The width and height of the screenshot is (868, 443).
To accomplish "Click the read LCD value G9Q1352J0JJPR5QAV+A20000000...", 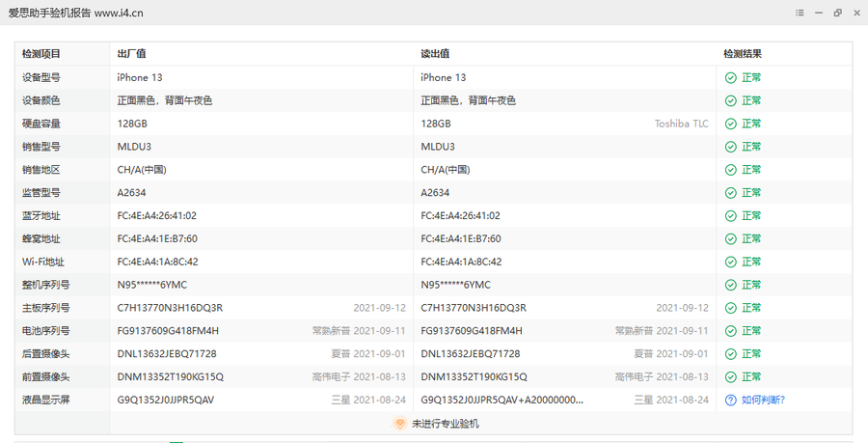I will pos(502,400).
